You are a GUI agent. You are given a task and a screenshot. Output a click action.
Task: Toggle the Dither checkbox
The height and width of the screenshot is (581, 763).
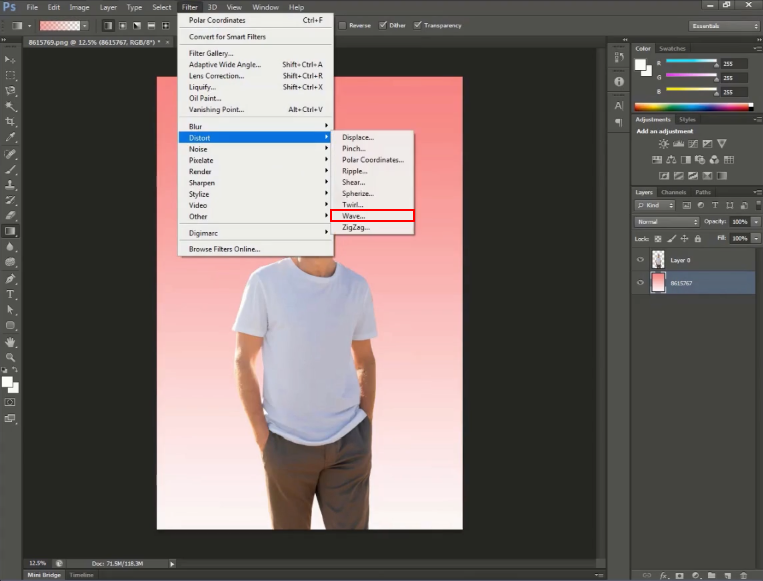tap(383, 25)
